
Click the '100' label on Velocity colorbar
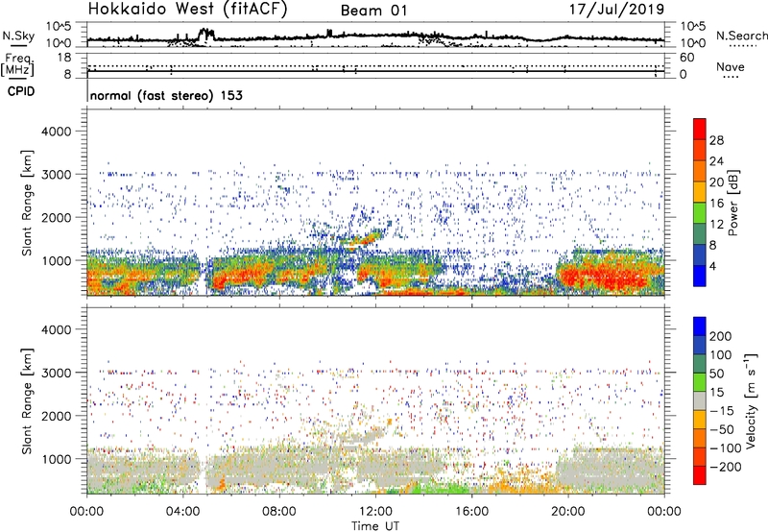click(720, 354)
